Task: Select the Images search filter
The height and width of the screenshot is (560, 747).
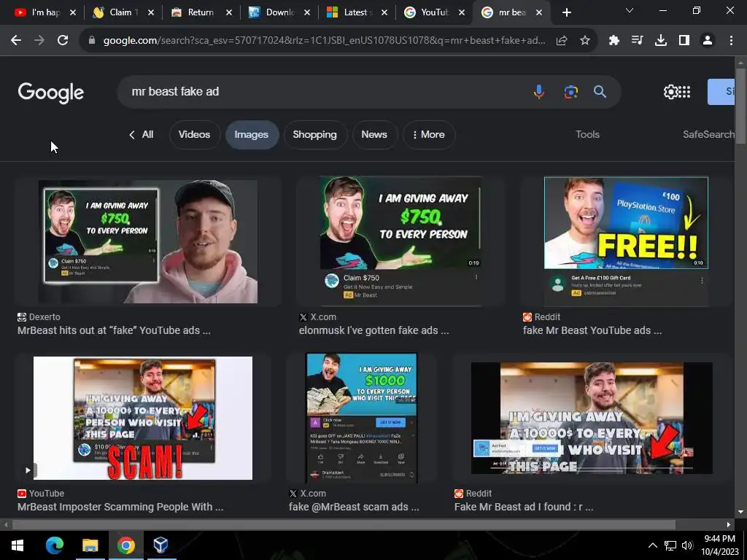Action: coord(252,135)
